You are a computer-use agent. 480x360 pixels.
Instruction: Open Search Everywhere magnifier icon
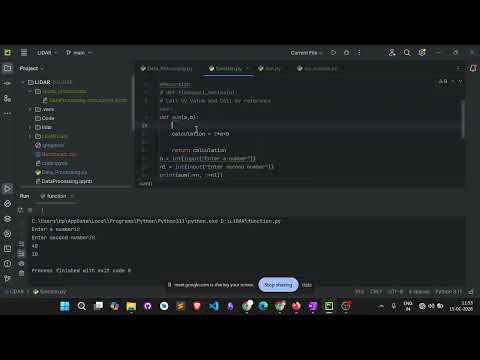coord(407,53)
